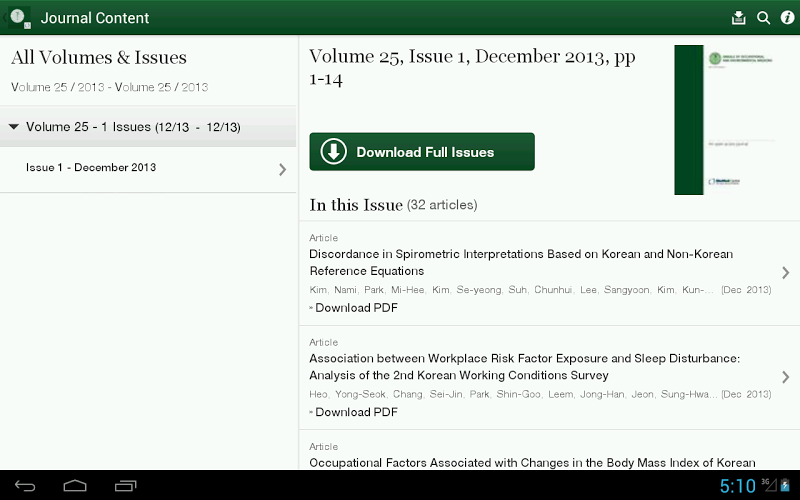Collapse the Volume 25 issues group
The width and height of the screenshot is (800, 500).
coord(148,127)
